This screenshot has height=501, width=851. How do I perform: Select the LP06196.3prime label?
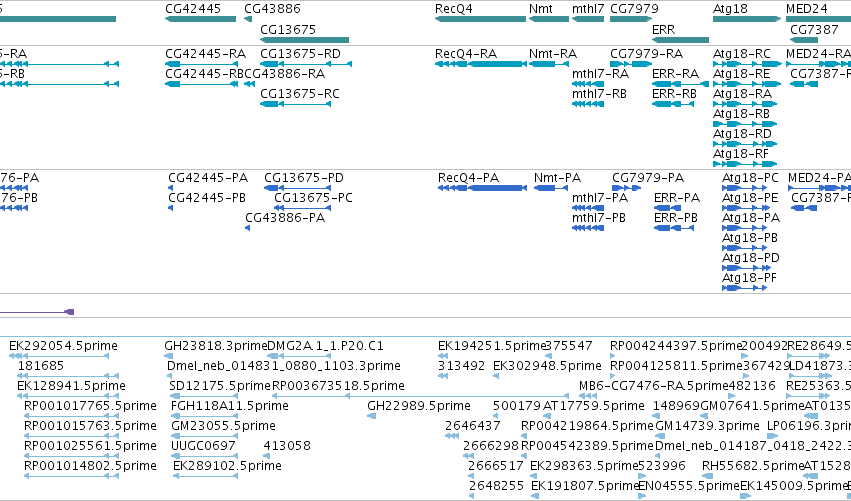click(809, 426)
